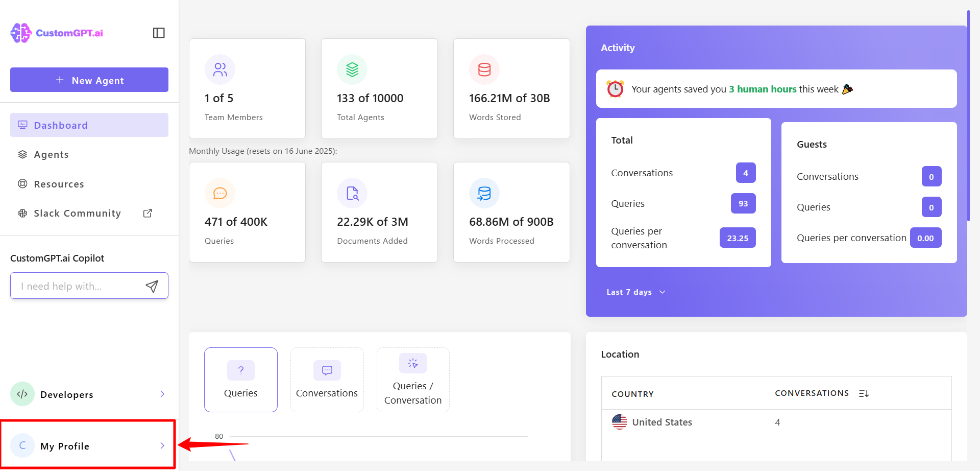
Task: Select the Queries chart tab
Action: coord(241,380)
